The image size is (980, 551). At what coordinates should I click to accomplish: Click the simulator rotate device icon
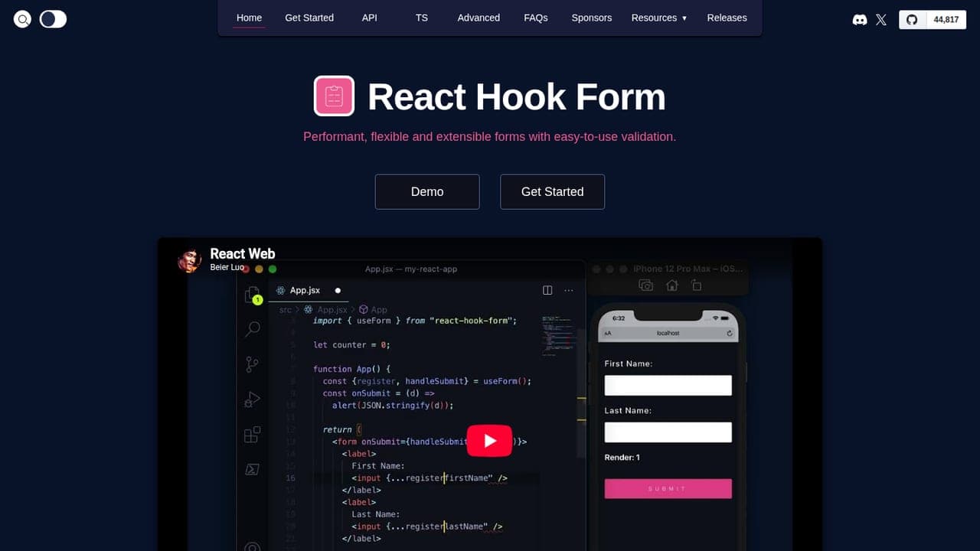coord(696,285)
